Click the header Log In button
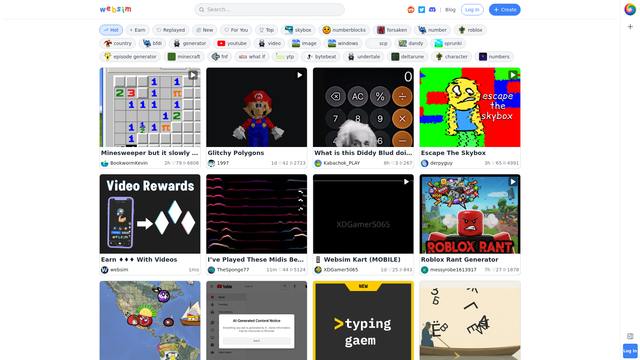The width and height of the screenshot is (640, 360). [x=472, y=10]
